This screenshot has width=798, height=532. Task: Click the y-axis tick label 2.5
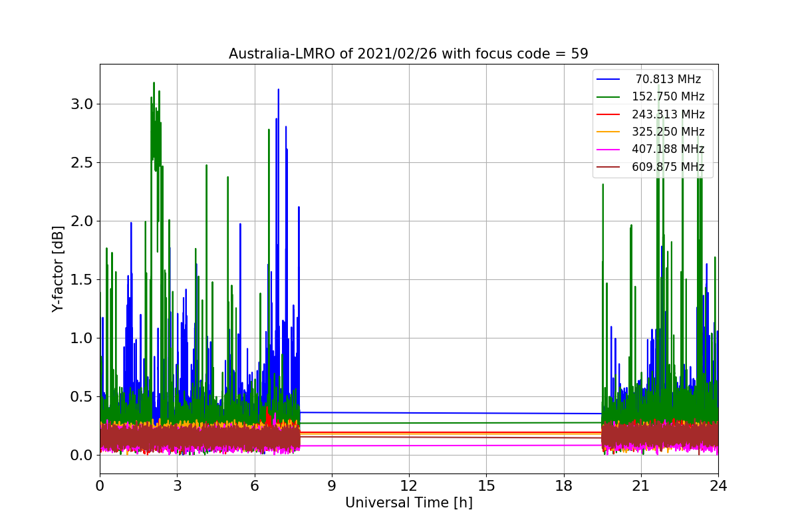[83, 163]
